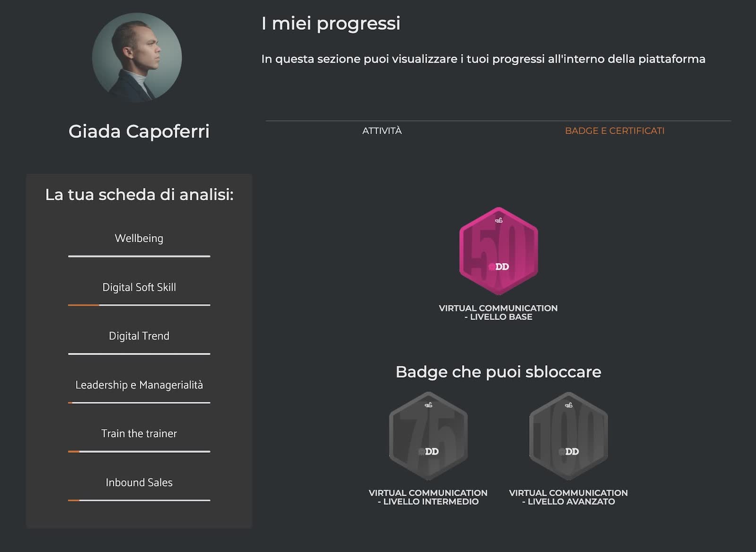Viewport: 756px width, 552px height.
Task: Open the BADGE E CERTIFICATI tab
Action: click(615, 131)
